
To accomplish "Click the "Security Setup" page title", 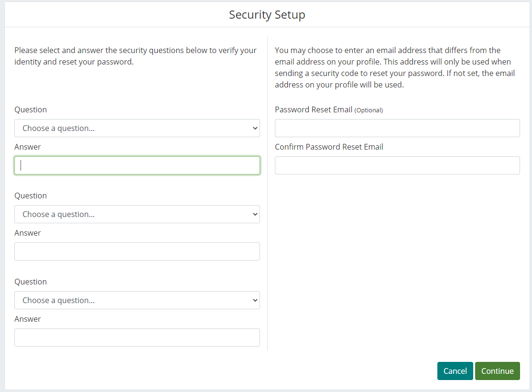I will tap(267, 15).
